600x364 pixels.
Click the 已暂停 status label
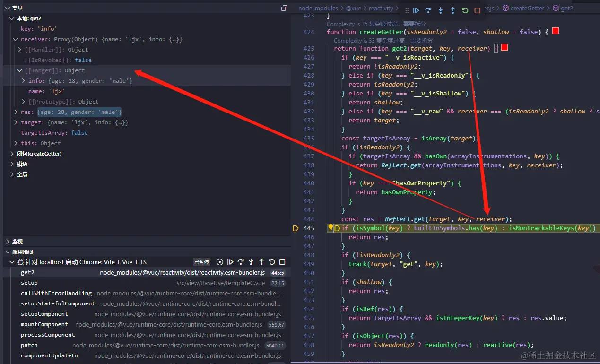pyautogui.click(x=201, y=262)
